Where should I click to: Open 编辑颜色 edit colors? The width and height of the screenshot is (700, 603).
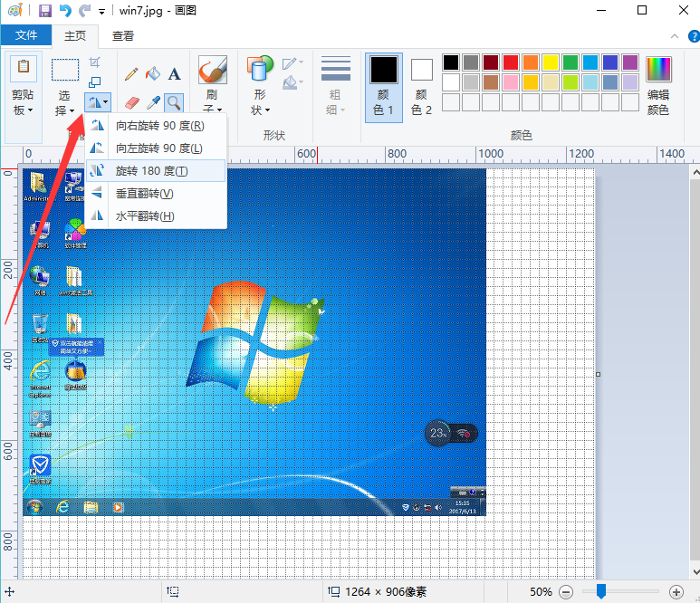coord(658,85)
